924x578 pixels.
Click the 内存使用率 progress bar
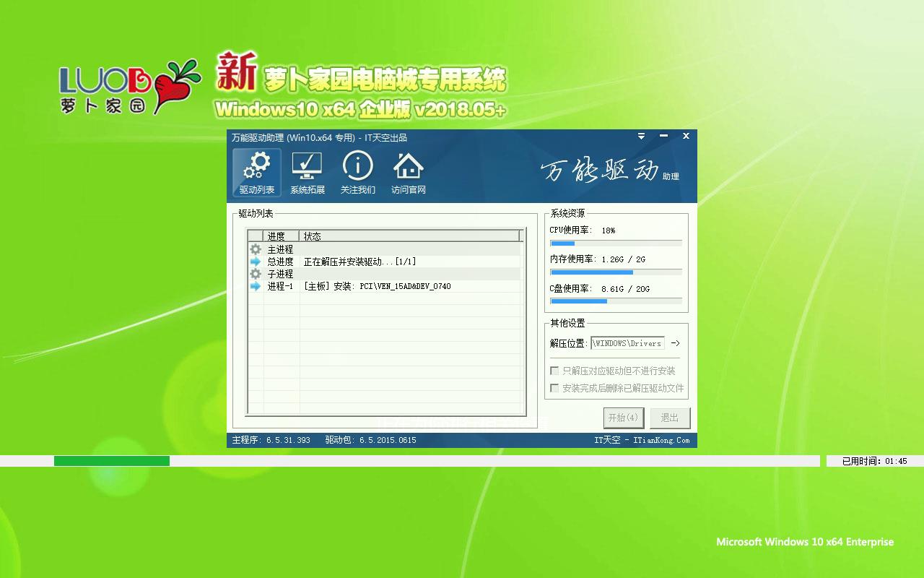tap(616, 272)
